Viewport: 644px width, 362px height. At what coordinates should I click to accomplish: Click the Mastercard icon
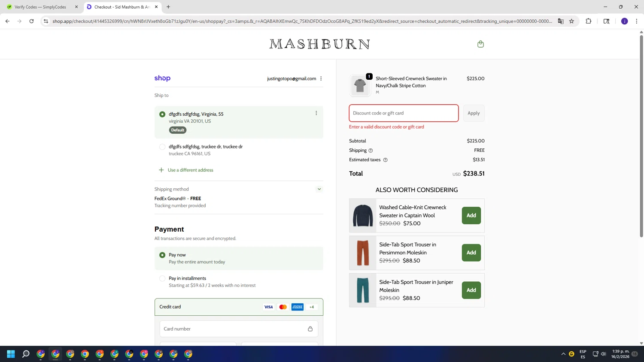click(x=283, y=307)
